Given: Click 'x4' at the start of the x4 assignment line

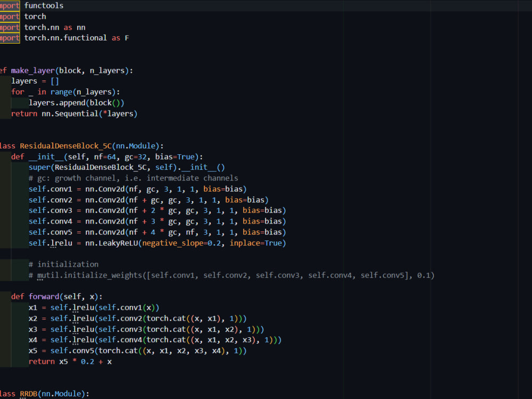Looking at the screenshot, I should (33, 339).
